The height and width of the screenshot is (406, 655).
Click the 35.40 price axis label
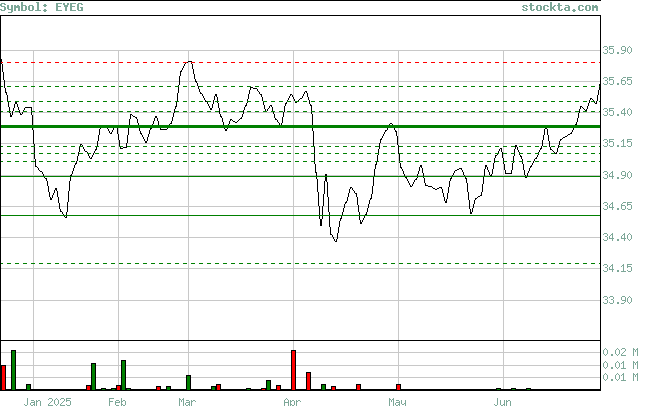point(617,112)
